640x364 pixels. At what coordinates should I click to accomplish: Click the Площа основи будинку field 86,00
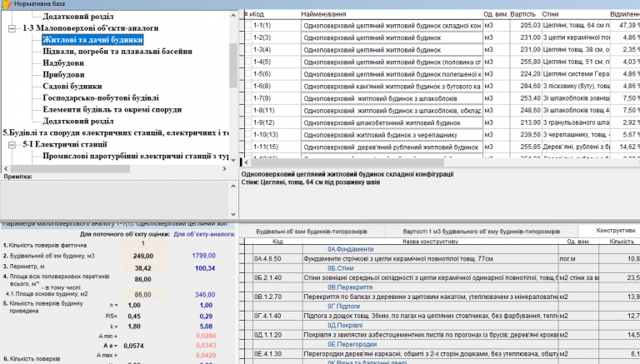pyautogui.click(x=143, y=294)
